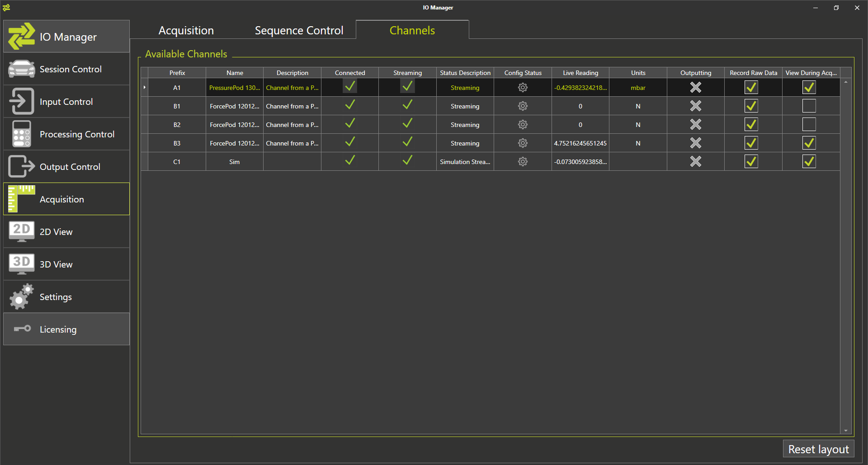Open Processing Control calculator icon

click(21, 134)
